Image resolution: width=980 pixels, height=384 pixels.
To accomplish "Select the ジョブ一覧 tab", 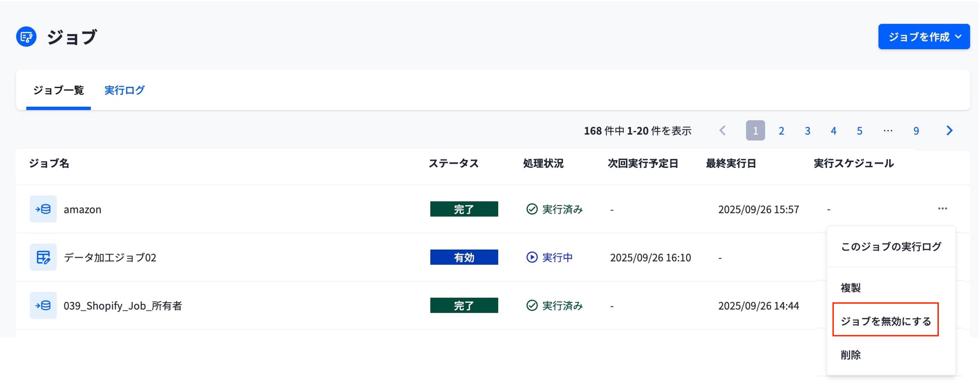I will 59,90.
